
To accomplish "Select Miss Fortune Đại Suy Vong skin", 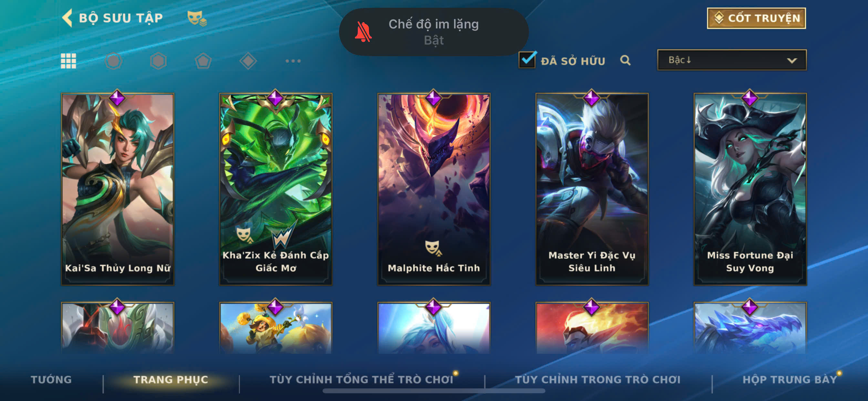I will click(750, 189).
